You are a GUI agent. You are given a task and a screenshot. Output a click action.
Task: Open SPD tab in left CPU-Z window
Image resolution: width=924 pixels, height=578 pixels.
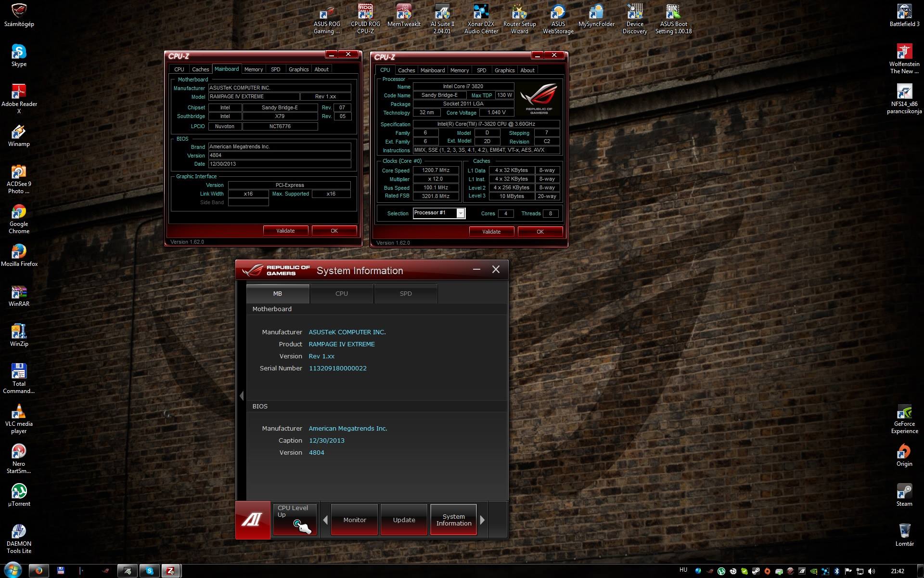pos(275,69)
